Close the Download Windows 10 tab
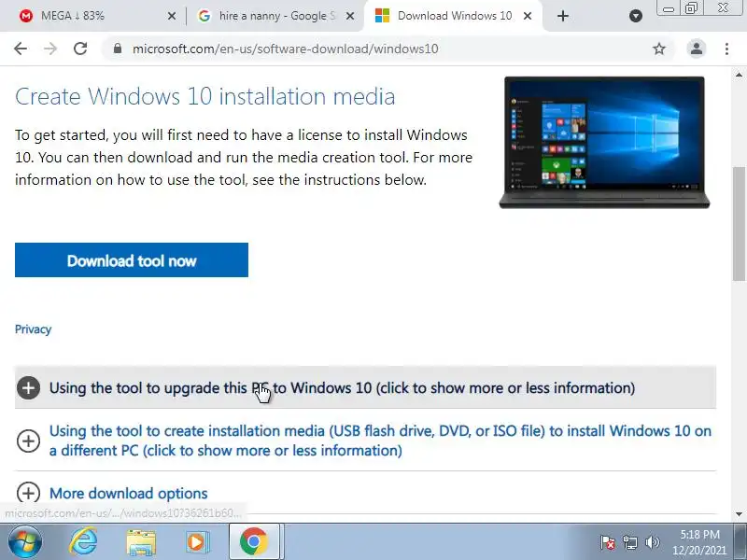 [x=528, y=16]
